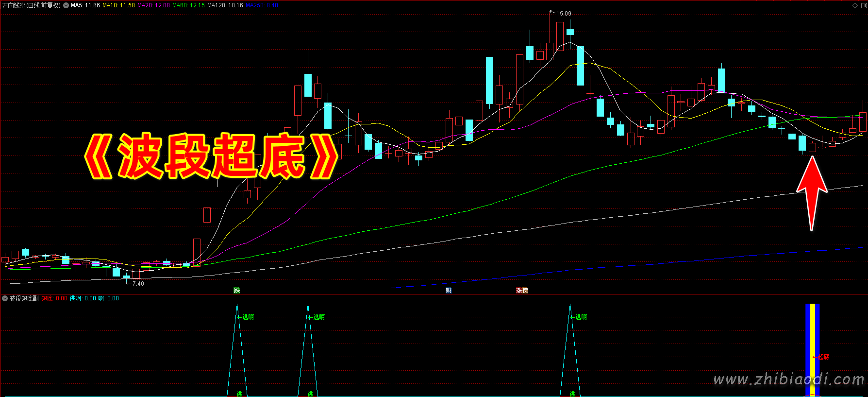Select the green MA60 legend label

[188, 5]
